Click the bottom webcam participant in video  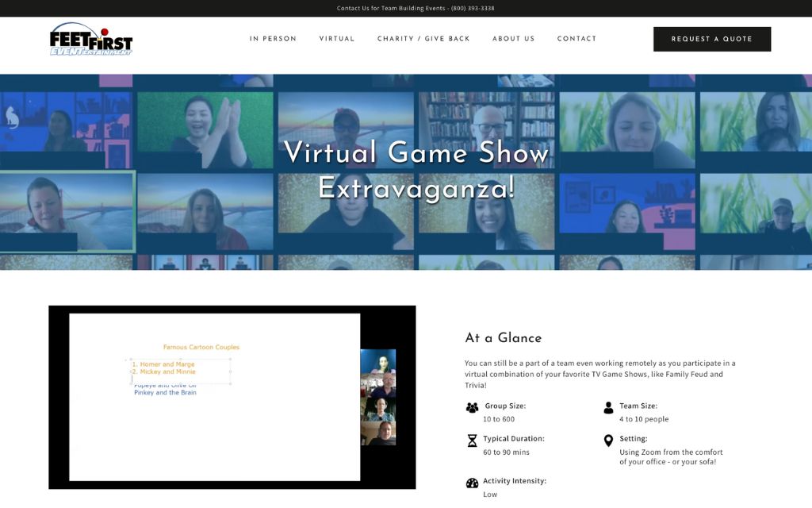point(378,433)
